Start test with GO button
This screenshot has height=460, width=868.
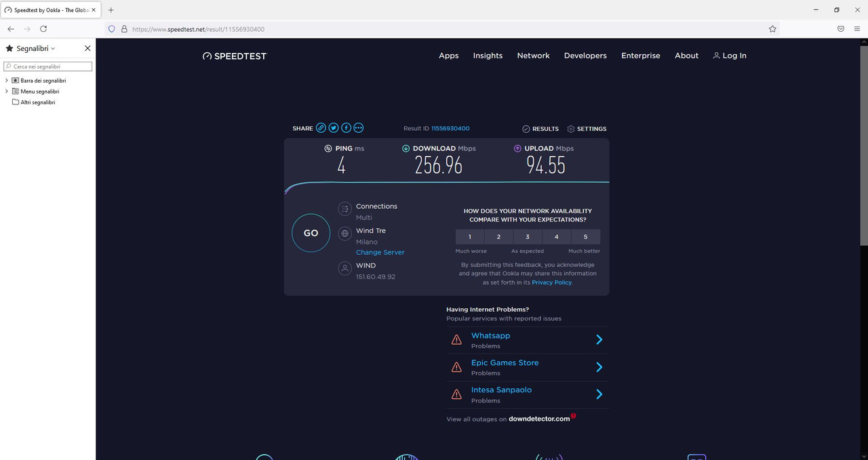(311, 233)
